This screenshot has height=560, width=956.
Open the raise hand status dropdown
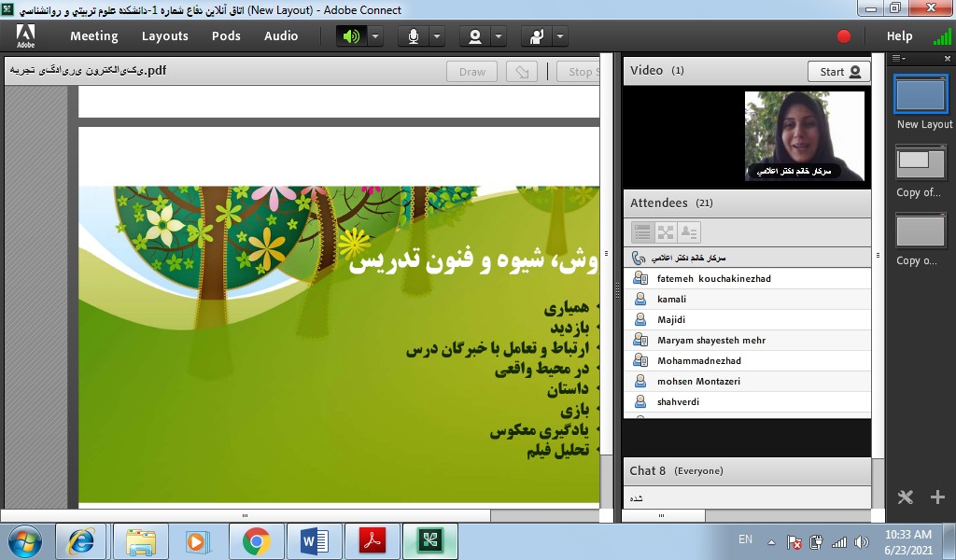560,36
